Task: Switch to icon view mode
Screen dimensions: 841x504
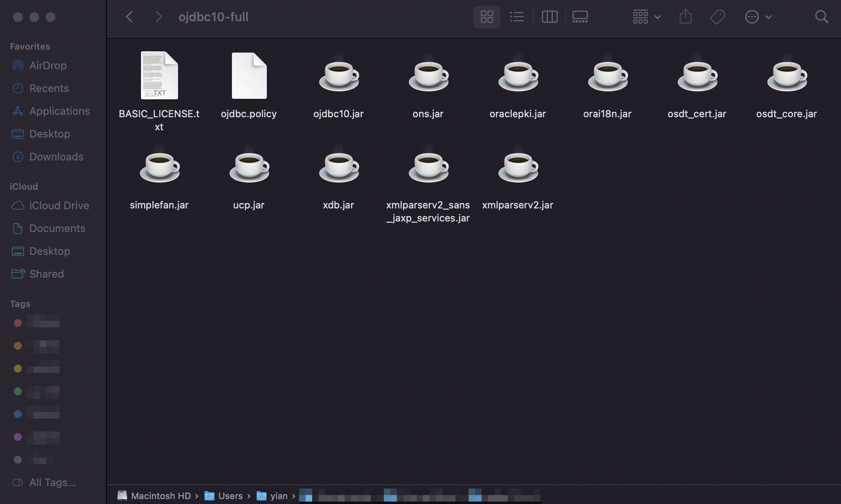Action: pos(487,17)
